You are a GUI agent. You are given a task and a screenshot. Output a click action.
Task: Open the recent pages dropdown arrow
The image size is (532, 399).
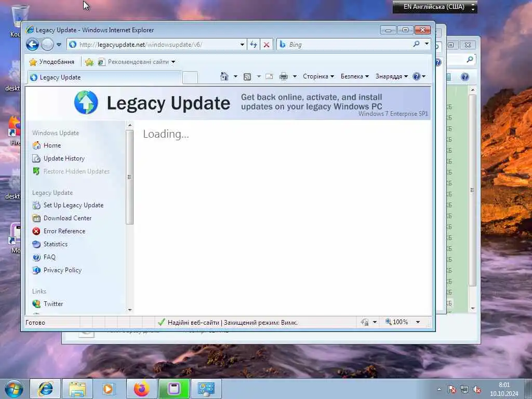59,45
